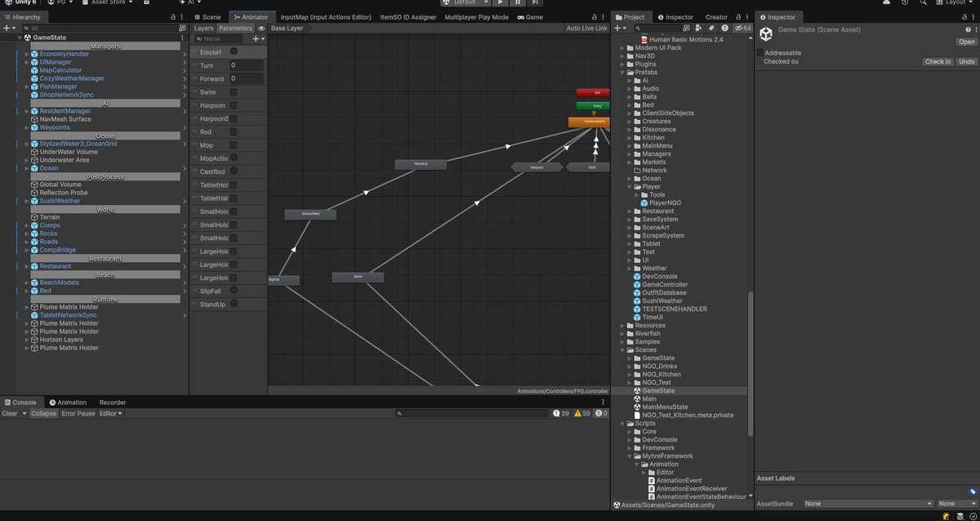The height and width of the screenshot is (521, 980).
Task: Click the Check In button
Action: pos(938,61)
